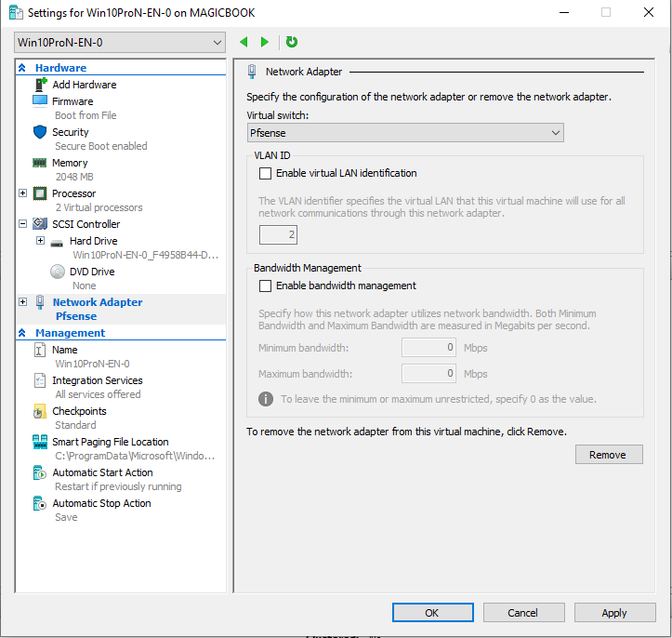The height and width of the screenshot is (638, 672).
Task: Expand the Processor tree node
Action: point(22,193)
